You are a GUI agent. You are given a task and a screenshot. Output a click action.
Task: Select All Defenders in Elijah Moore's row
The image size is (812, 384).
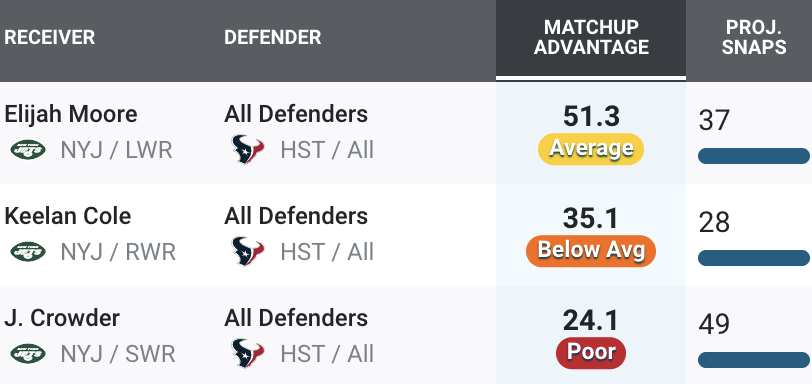[296, 114]
